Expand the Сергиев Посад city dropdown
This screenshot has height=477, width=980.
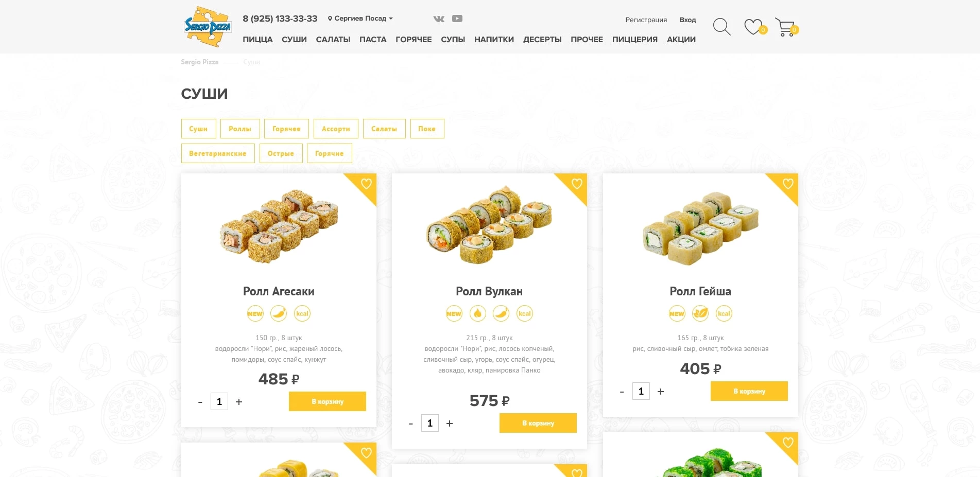(x=360, y=19)
